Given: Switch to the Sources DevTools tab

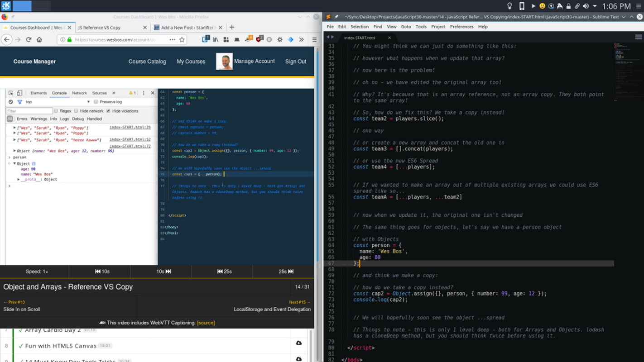Looking at the screenshot, I should tap(100, 93).
